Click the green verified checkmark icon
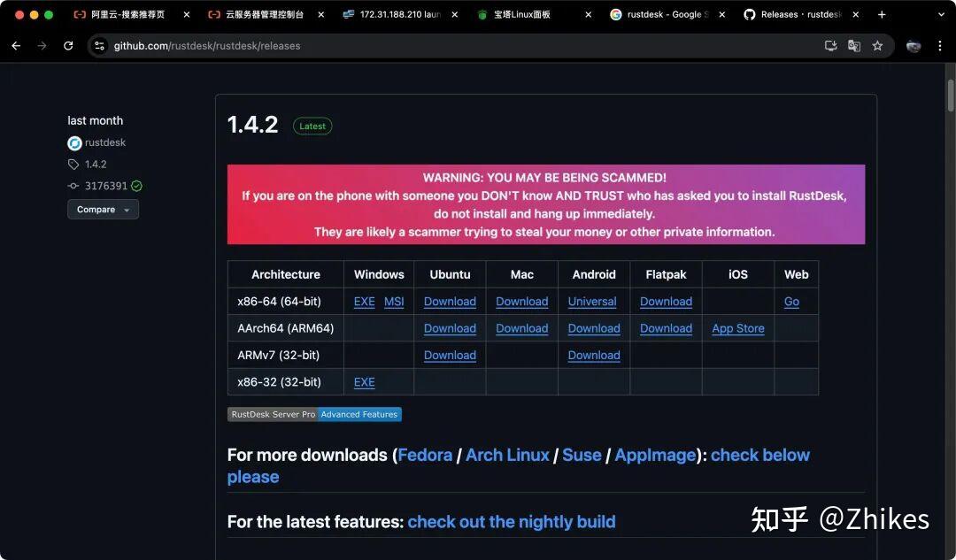The height and width of the screenshot is (560, 956). coord(136,186)
